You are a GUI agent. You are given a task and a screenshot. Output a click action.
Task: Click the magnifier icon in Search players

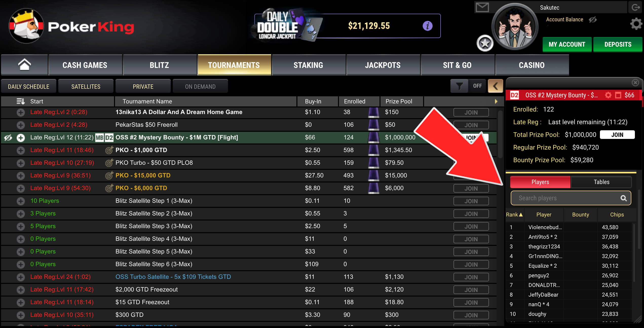(624, 198)
